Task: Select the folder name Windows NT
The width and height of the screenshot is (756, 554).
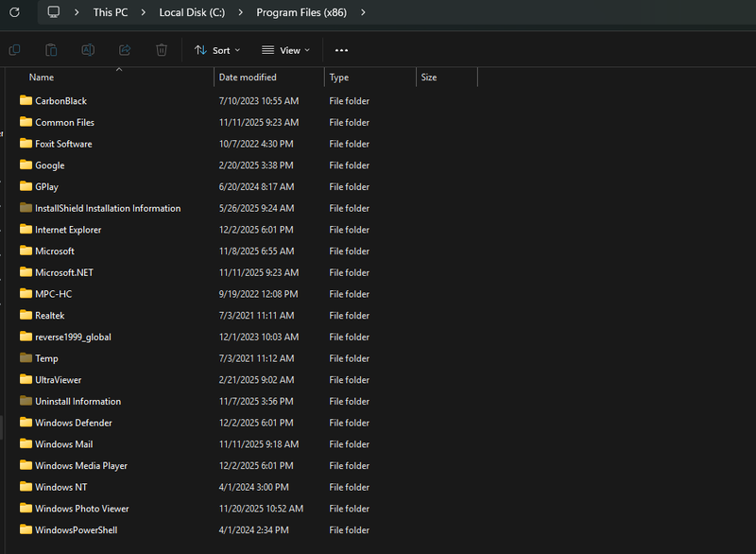Action: pos(61,487)
